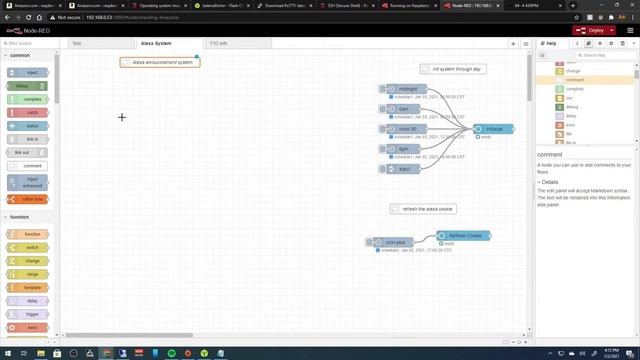
Task: Select the initialize node on canvas
Action: [x=493, y=129]
